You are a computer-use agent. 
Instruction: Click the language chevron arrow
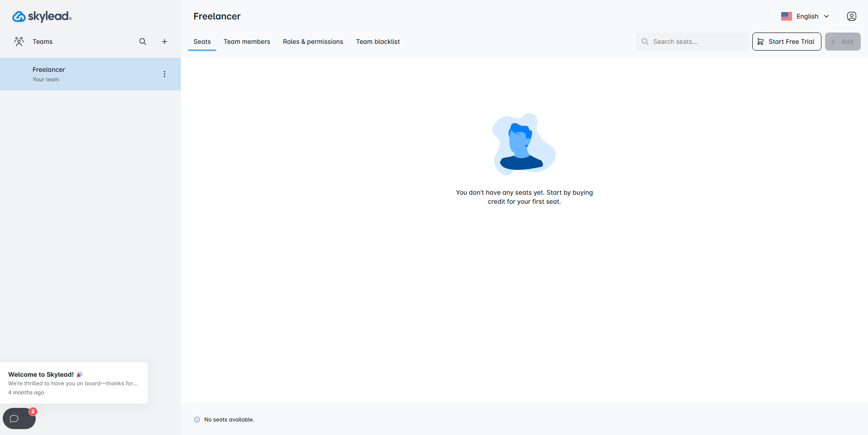[826, 16]
